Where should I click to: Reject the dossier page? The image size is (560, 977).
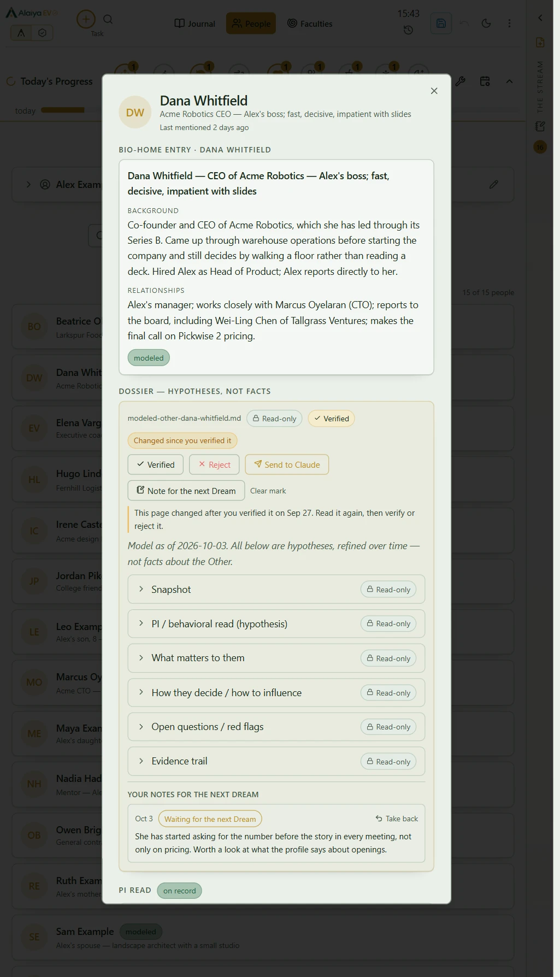coord(214,464)
